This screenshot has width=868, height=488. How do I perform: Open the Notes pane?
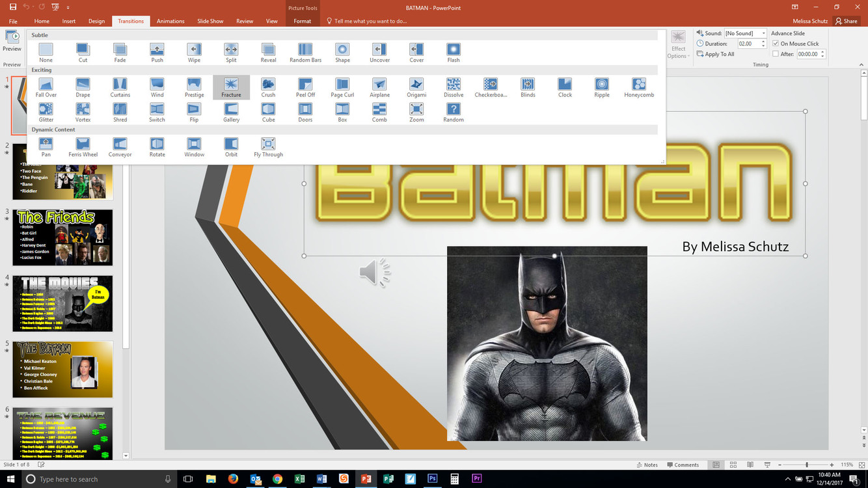pyautogui.click(x=647, y=465)
